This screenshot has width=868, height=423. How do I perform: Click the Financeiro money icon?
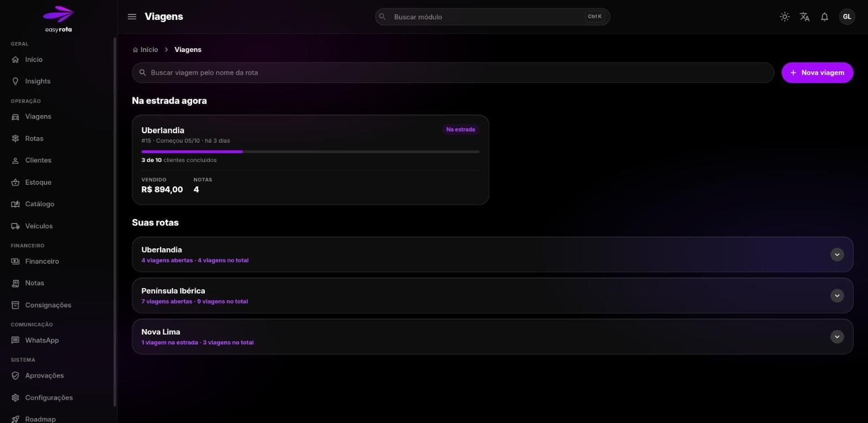click(x=15, y=262)
